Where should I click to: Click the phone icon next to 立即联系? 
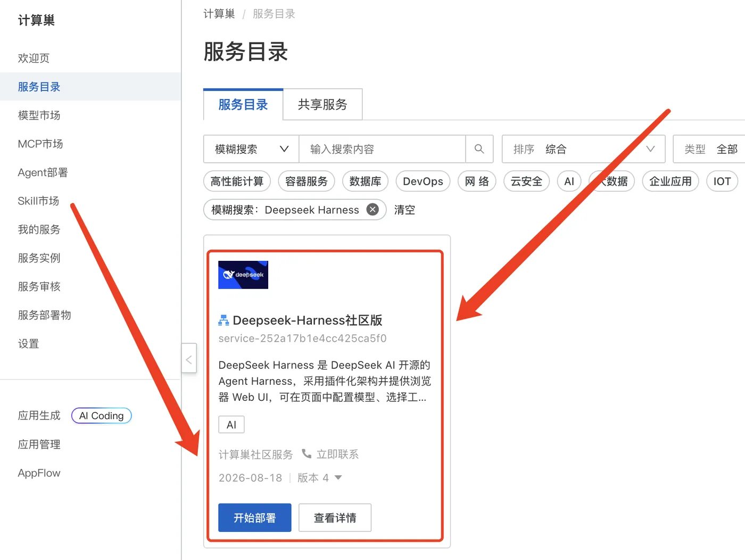click(307, 454)
